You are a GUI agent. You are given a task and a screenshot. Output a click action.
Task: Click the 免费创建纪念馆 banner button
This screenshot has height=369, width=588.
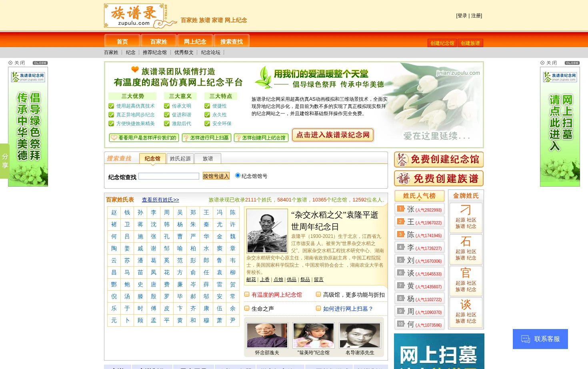439,160
